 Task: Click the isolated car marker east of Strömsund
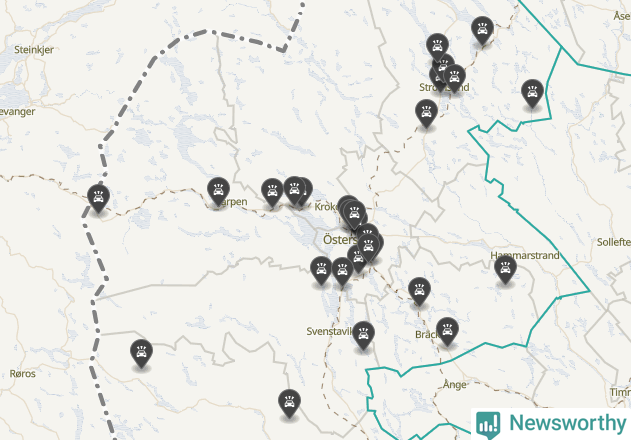coord(532,93)
